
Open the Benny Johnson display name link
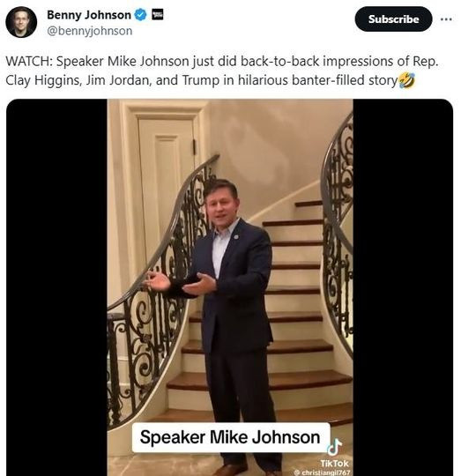[x=89, y=15]
